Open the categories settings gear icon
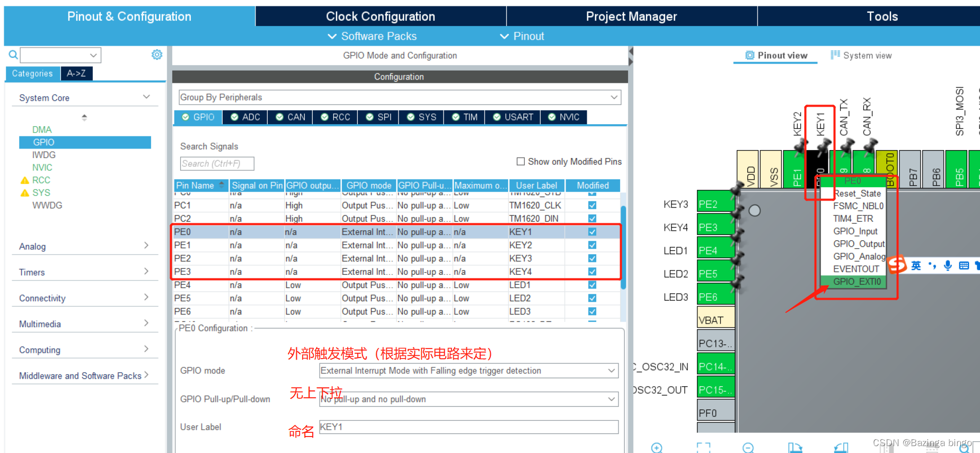This screenshot has width=980, height=453. tap(157, 55)
